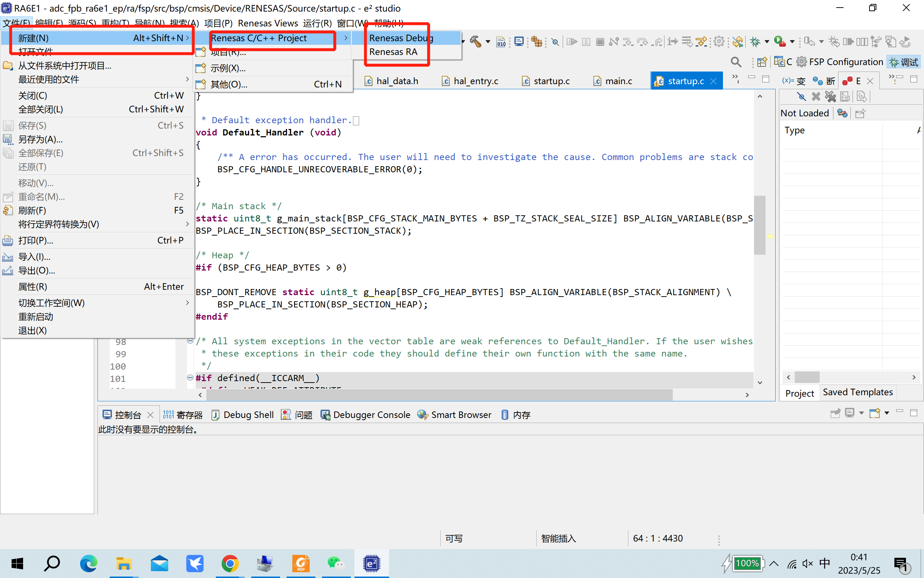
Task: Click 导入(I)... in File menu
Action: [x=97, y=256]
